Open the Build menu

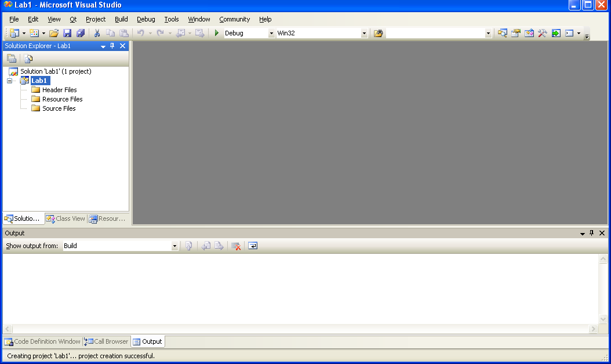tap(121, 19)
